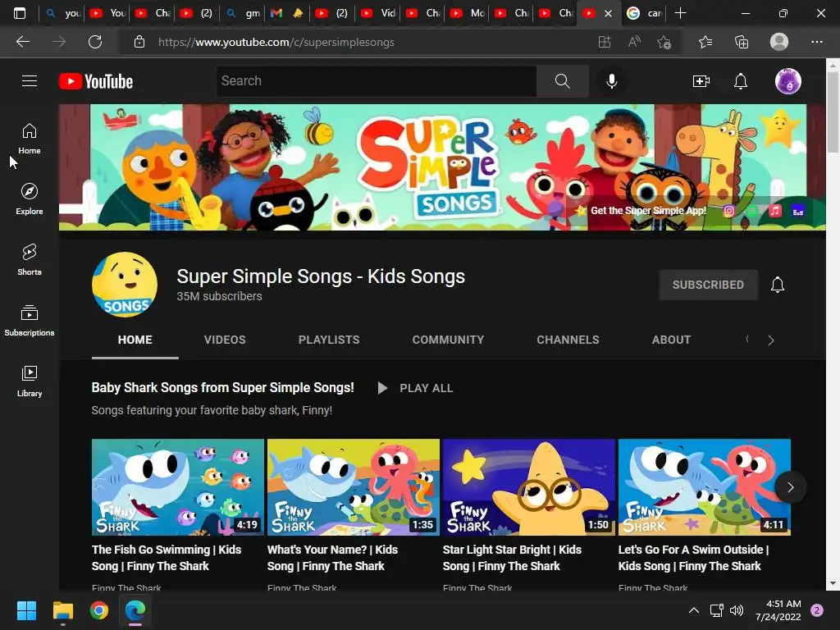Switch to the COMMUNITY tab

click(448, 340)
